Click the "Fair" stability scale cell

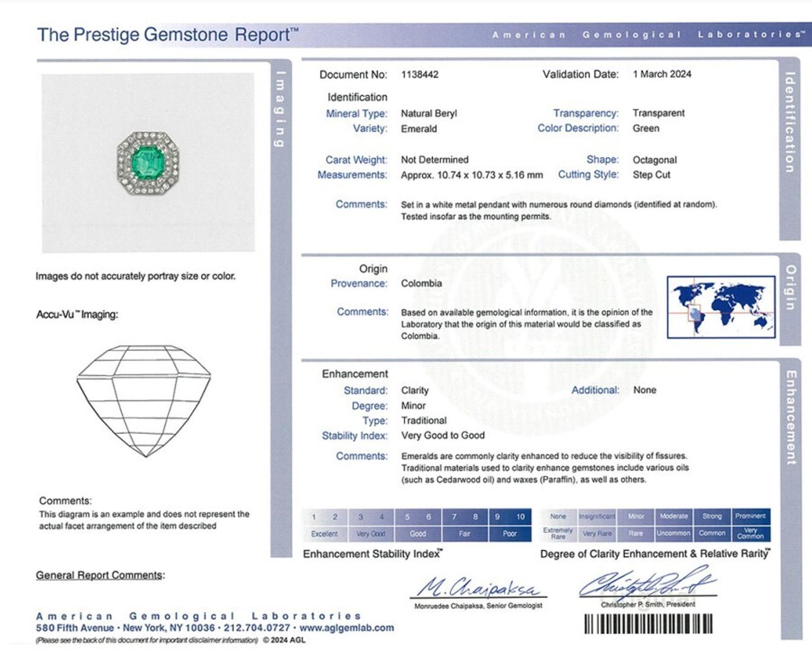click(464, 534)
